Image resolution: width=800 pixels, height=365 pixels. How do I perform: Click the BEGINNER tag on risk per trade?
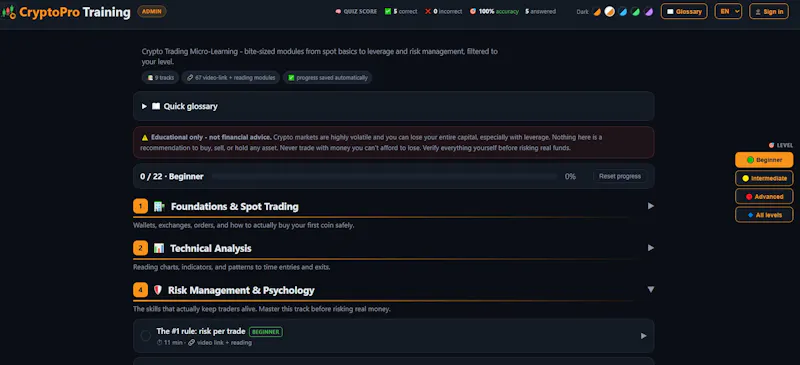pos(266,332)
